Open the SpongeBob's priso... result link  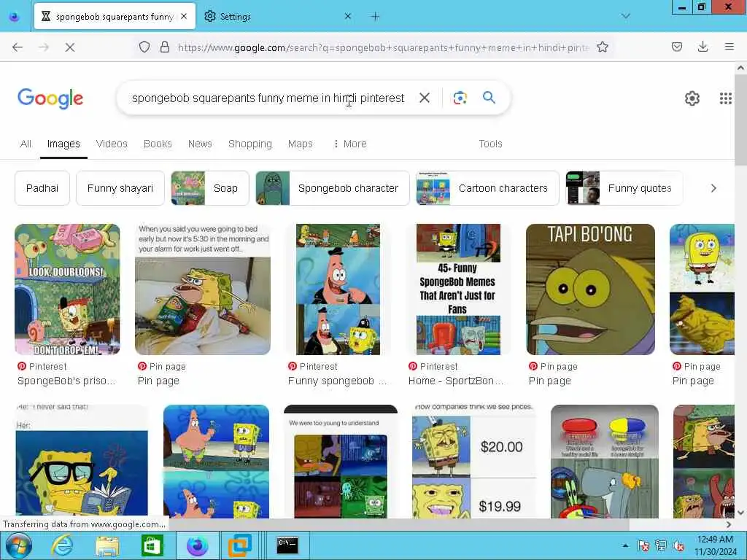click(x=66, y=381)
